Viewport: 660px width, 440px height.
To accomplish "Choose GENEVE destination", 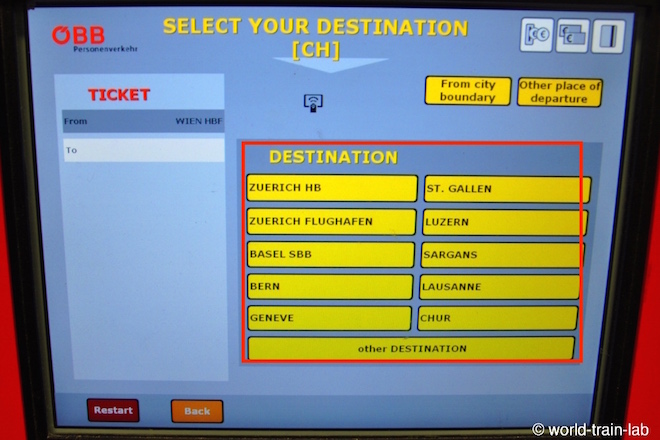I will [331, 318].
